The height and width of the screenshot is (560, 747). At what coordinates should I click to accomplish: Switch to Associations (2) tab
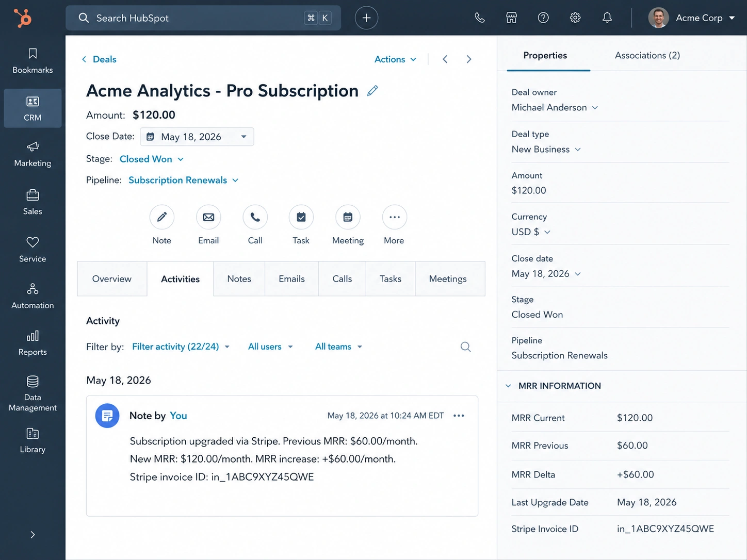[x=647, y=55]
